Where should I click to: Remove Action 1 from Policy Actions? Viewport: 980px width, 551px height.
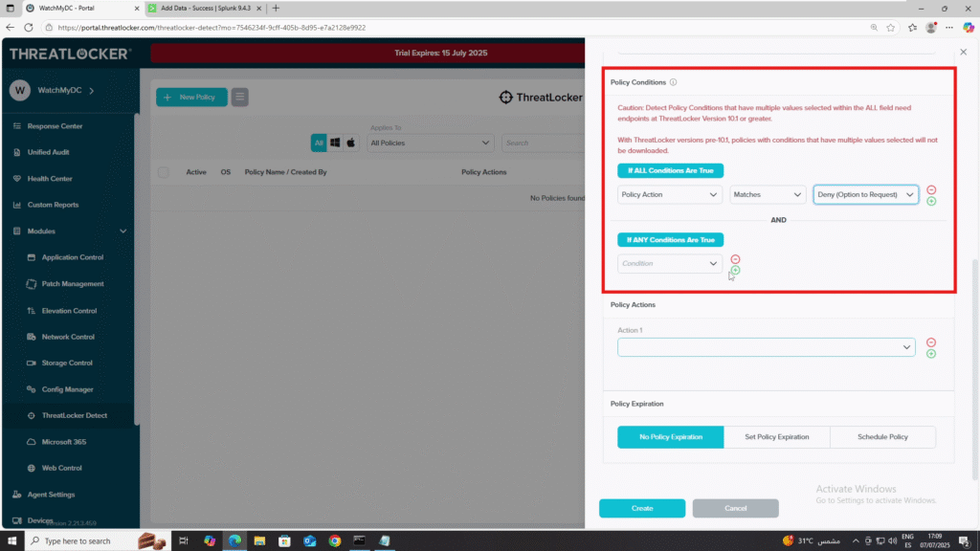tap(931, 342)
